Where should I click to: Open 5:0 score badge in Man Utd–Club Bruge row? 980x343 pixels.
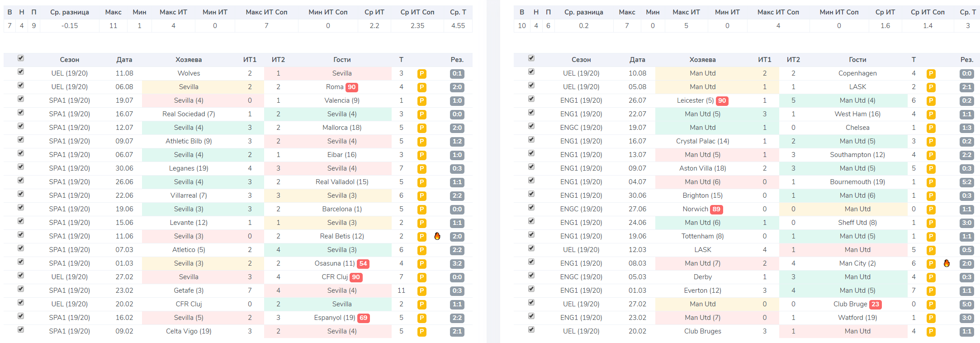tap(966, 305)
